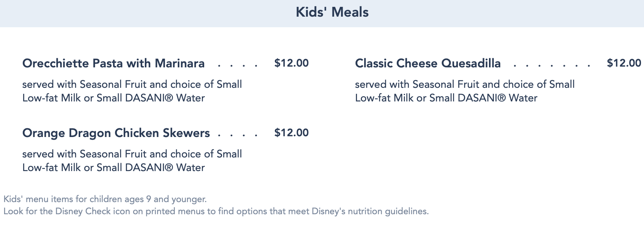The height and width of the screenshot is (232, 644).
Task: Click the Disney Check nutrition guidelines note
Action: click(x=216, y=211)
